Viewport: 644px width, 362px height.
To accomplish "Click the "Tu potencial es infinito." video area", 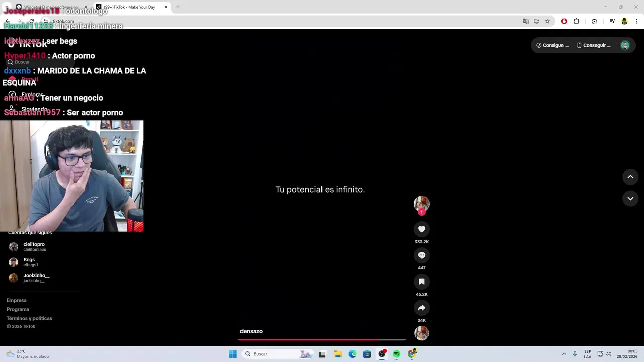I will click(x=320, y=190).
